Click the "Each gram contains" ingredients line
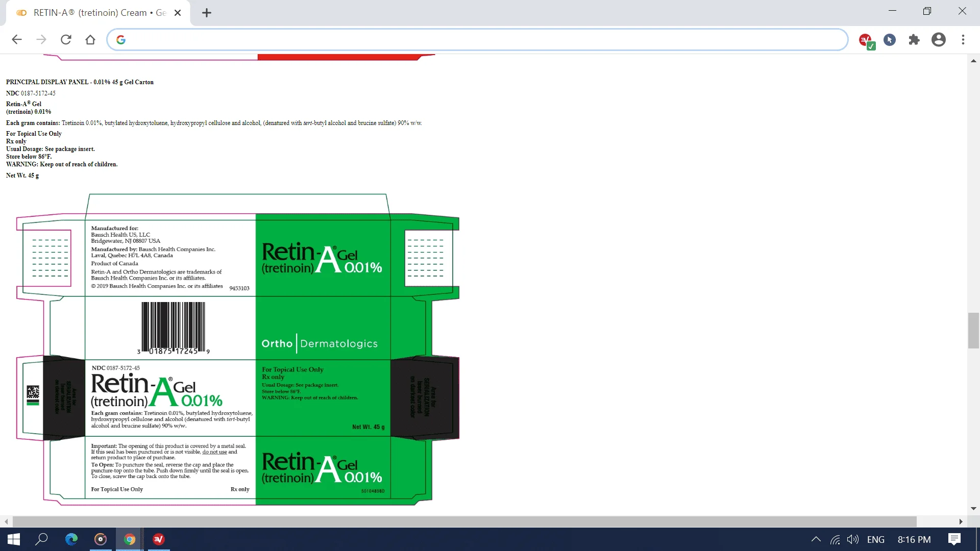 tap(214, 123)
